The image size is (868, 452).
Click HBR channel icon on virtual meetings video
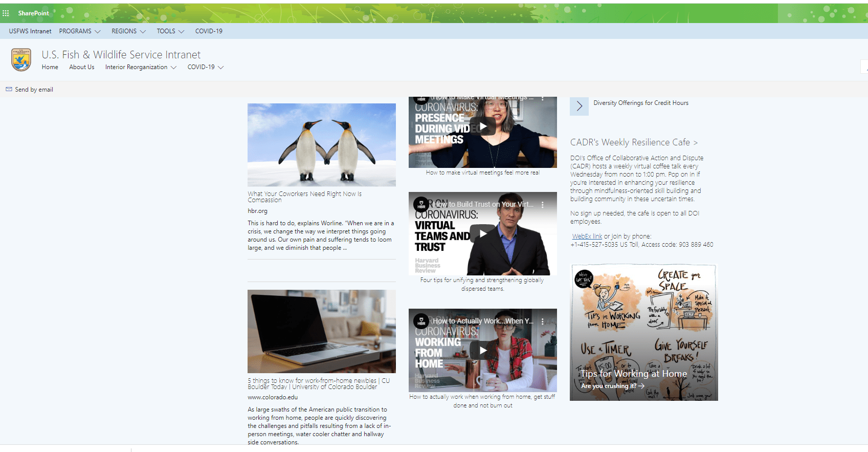tap(421, 99)
